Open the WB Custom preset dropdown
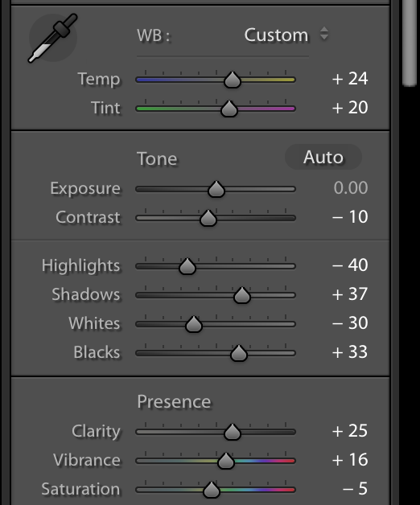This screenshot has width=420, height=505. pos(286,35)
